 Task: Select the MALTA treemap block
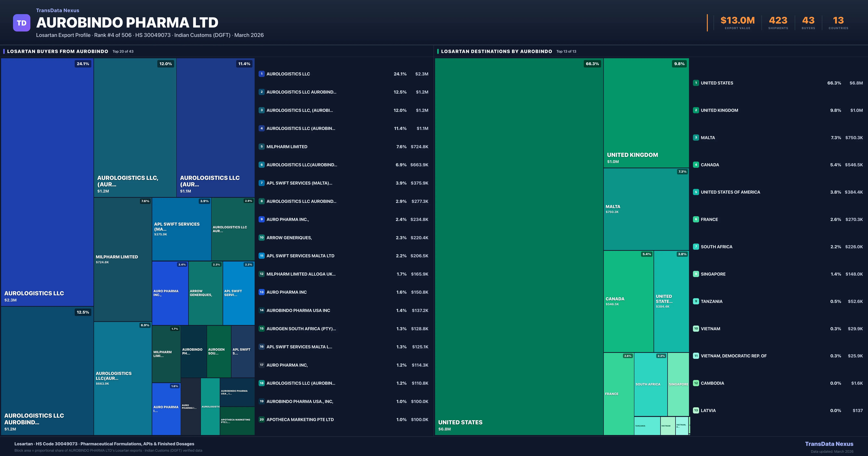coord(646,209)
